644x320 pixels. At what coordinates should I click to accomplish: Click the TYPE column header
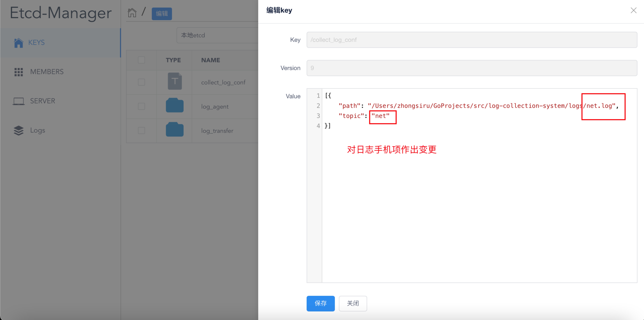click(173, 60)
